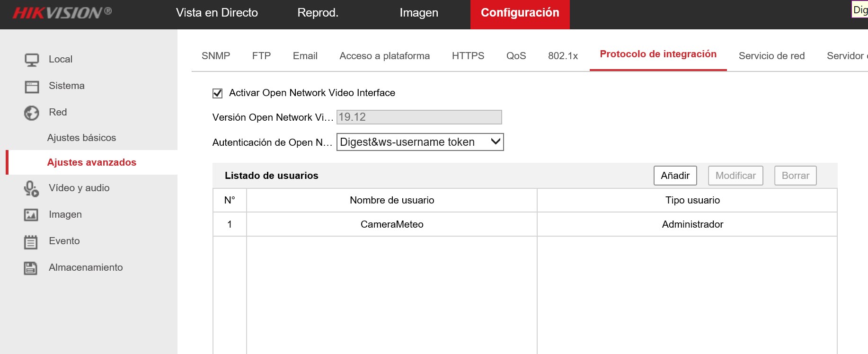
Task: Click the Vídeo y audio microphone icon
Action: click(x=31, y=188)
